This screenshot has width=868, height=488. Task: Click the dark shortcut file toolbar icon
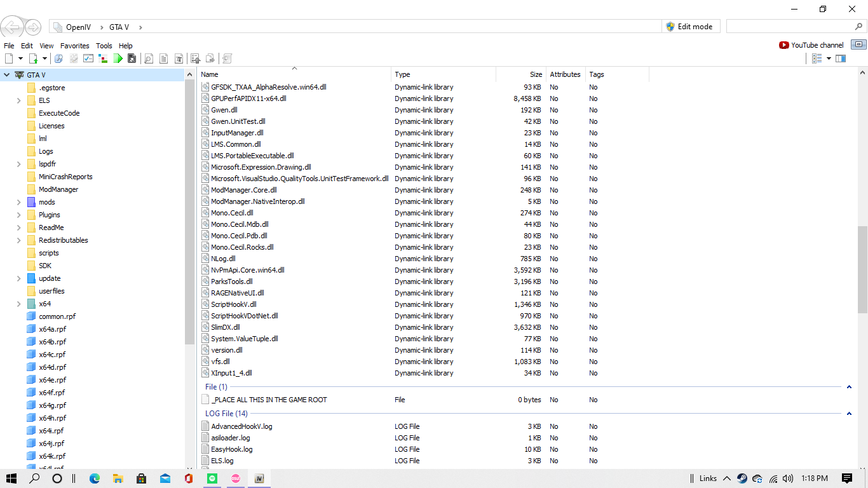click(x=132, y=58)
